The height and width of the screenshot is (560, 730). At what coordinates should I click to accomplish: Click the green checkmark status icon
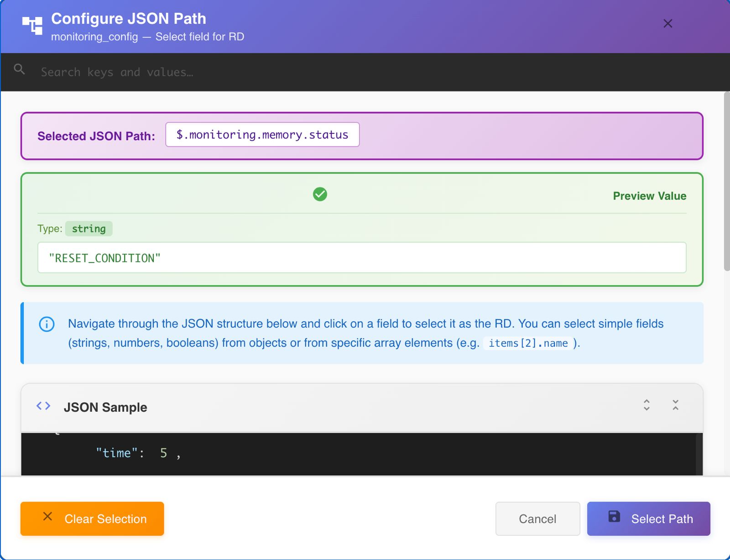tap(320, 194)
